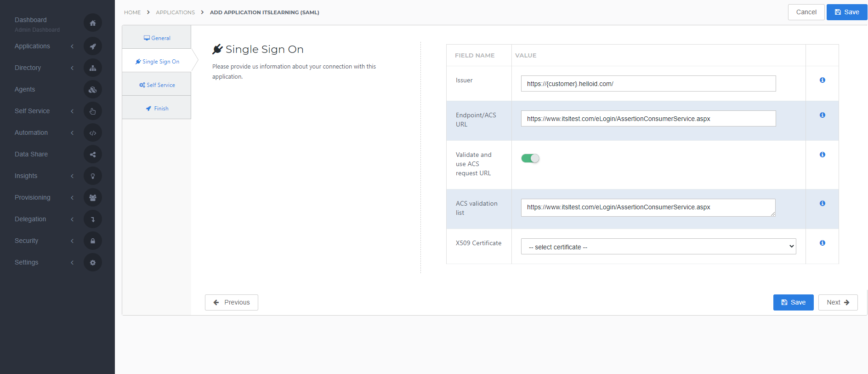Click the Endpoint/ACS URL input field

(648, 119)
